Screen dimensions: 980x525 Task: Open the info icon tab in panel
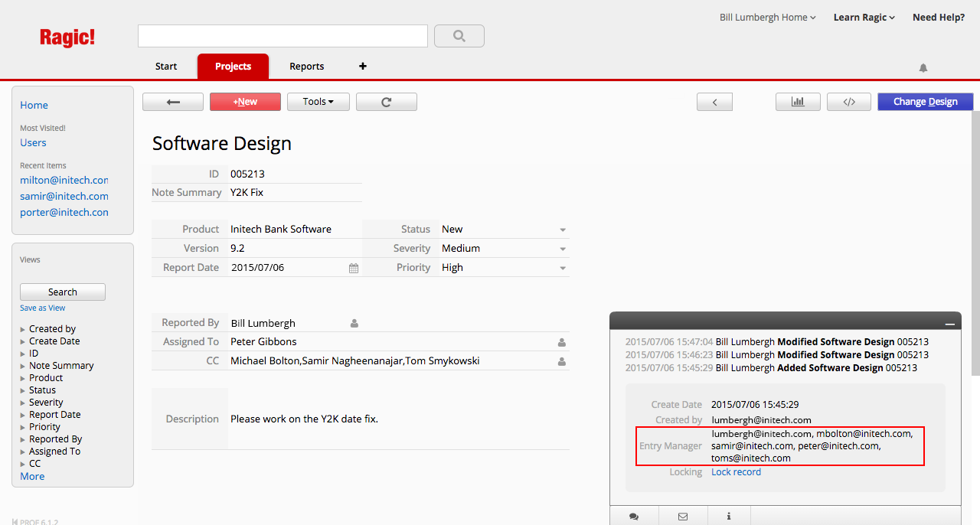click(x=729, y=517)
